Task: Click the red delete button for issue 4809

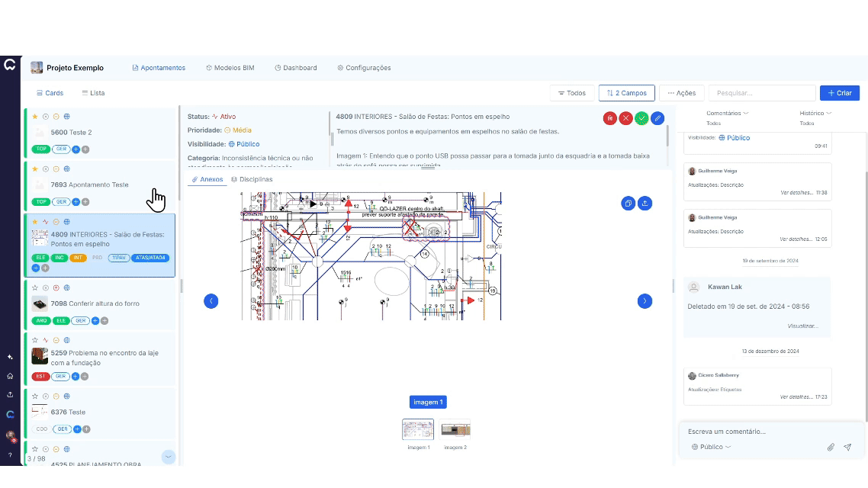Action: pyautogui.click(x=609, y=118)
